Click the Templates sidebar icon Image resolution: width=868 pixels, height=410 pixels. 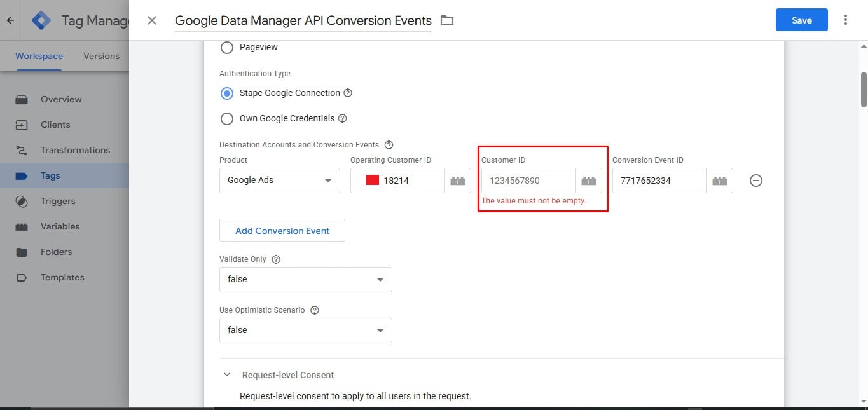click(x=22, y=277)
